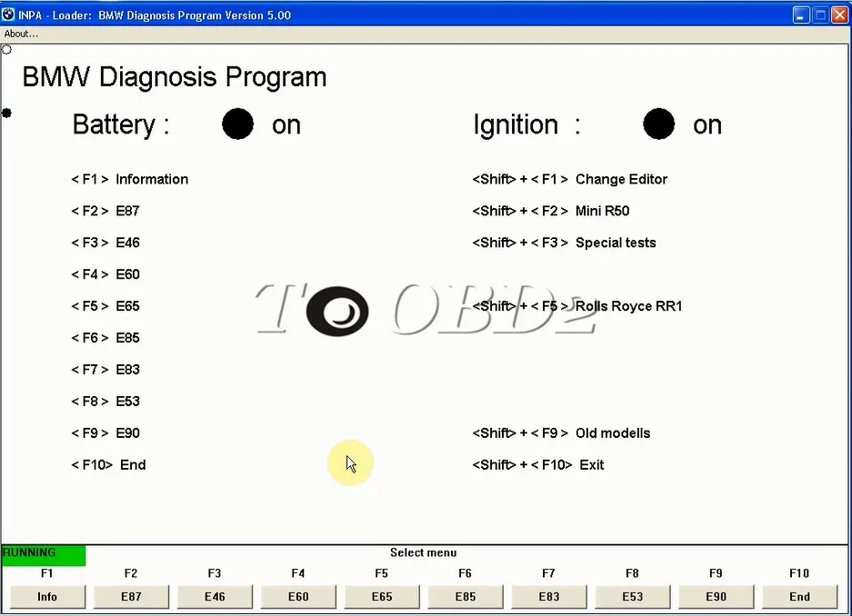Screen dimensions: 852x616
Task: Click the Battery status indicator dot
Action: click(x=238, y=124)
